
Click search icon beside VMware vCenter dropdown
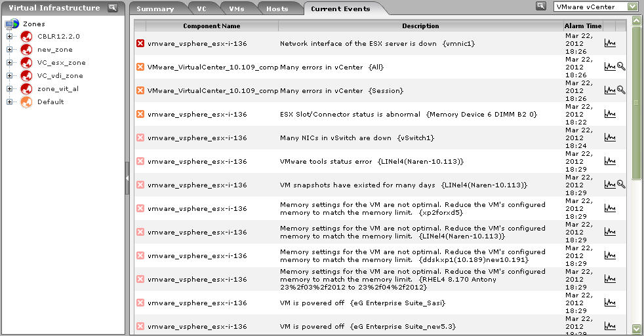541,6
